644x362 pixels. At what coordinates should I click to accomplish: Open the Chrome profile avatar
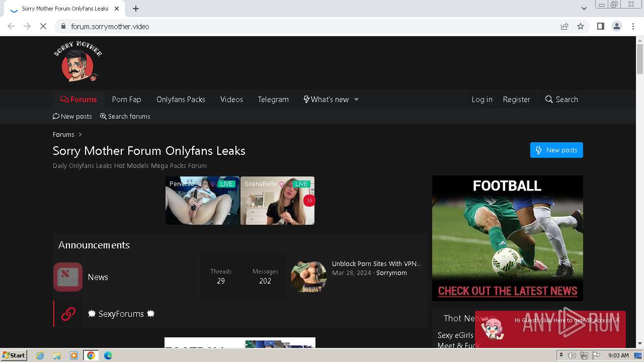pyautogui.click(x=617, y=26)
